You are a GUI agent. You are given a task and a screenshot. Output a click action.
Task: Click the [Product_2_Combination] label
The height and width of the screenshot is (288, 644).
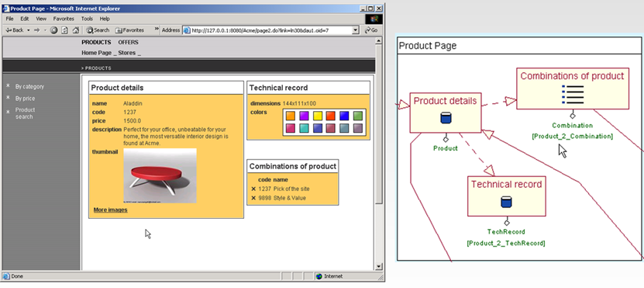click(x=572, y=136)
